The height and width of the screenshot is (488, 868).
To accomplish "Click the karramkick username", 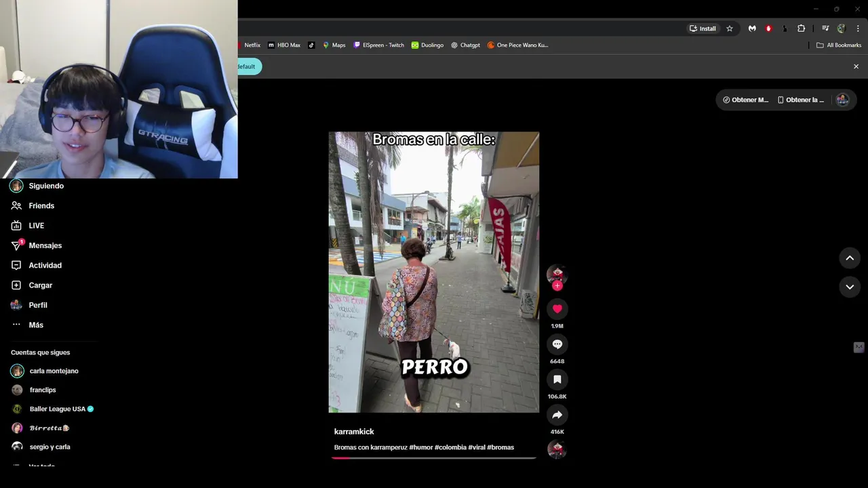I will pos(354,432).
